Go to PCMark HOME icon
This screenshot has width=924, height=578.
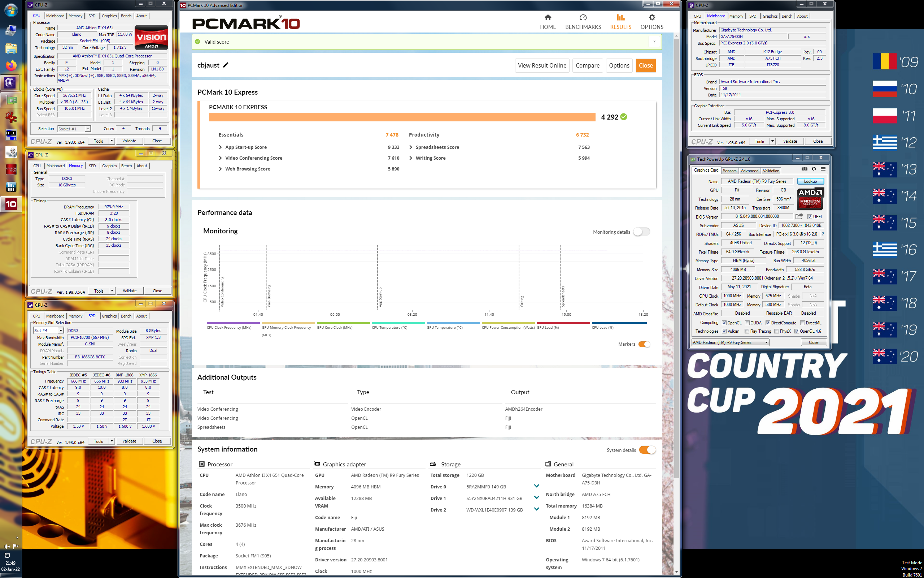coord(548,18)
